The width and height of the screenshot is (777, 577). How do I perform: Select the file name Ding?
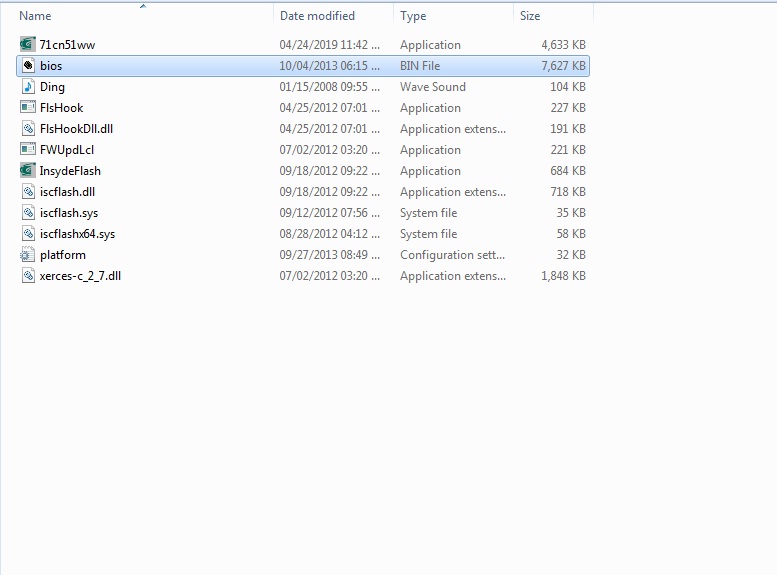coord(52,87)
